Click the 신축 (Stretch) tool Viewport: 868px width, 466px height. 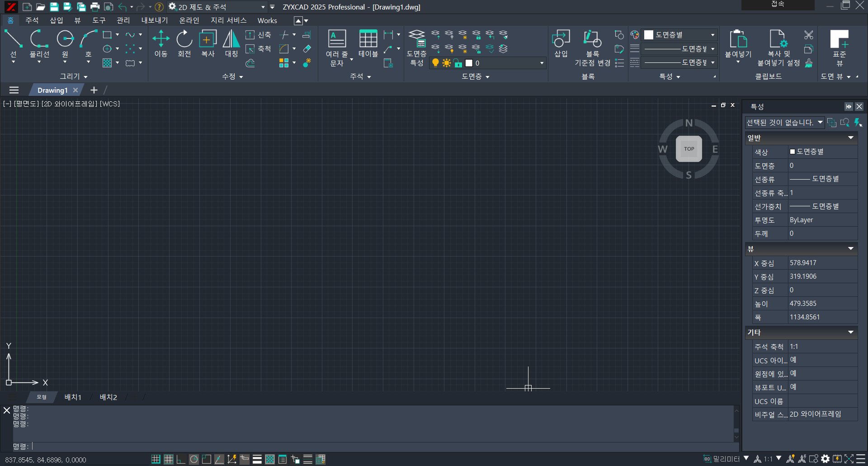click(258, 35)
